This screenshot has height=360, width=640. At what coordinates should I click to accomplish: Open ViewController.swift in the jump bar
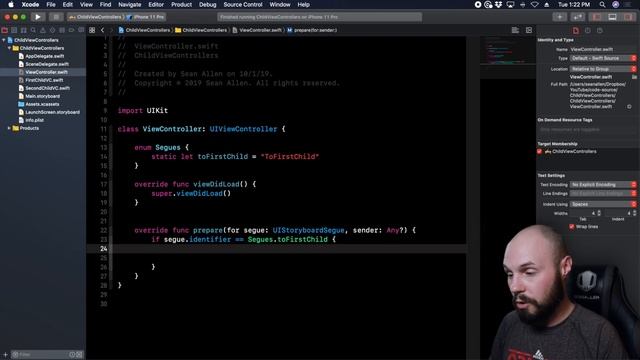coord(257,30)
